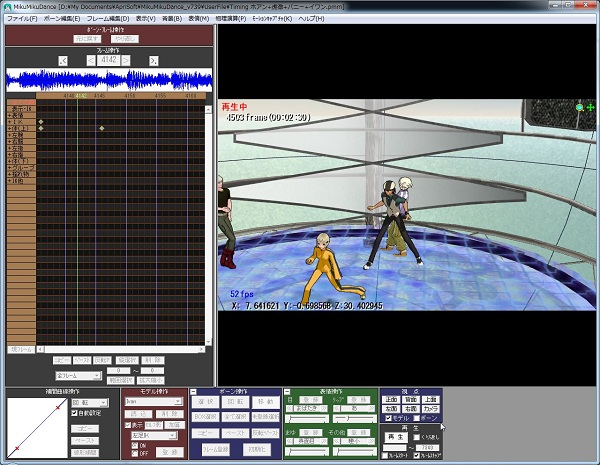Toggle the 自動設定 auto-set checkbox
Viewport: 600px width, 465px height.
75,413
